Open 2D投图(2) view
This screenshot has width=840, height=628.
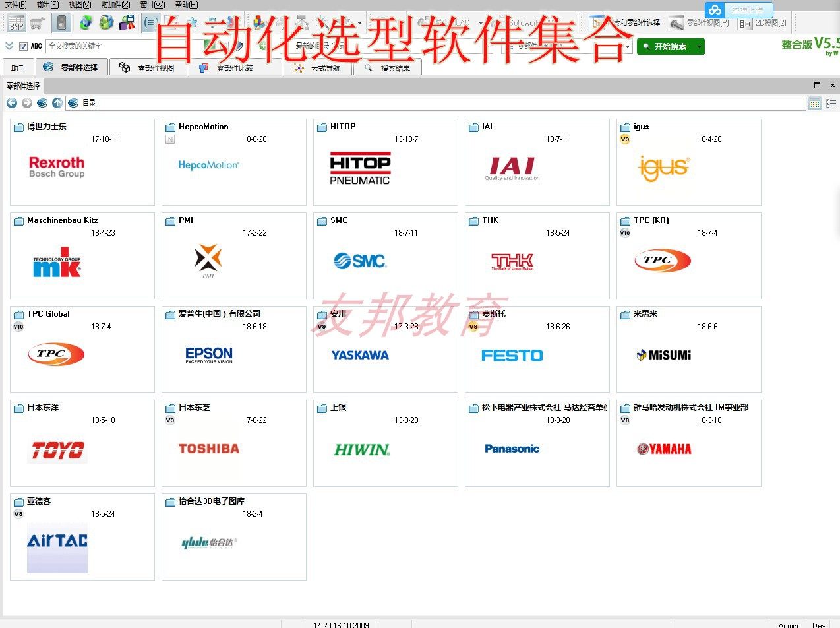[x=762, y=23]
